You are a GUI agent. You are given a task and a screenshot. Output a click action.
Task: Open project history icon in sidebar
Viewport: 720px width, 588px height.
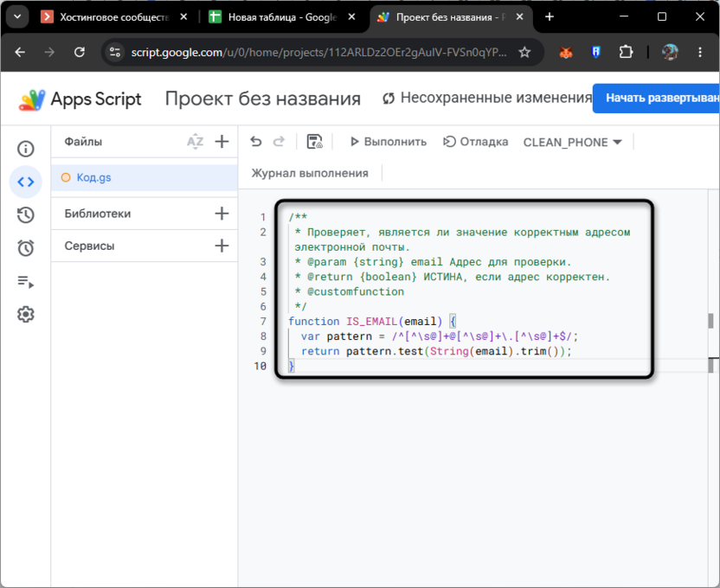point(26,215)
